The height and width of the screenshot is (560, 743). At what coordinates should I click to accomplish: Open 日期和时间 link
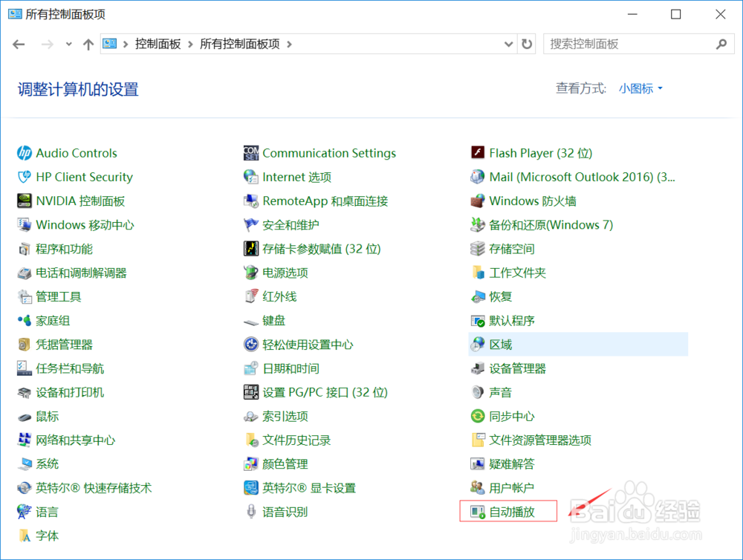pyautogui.click(x=291, y=368)
